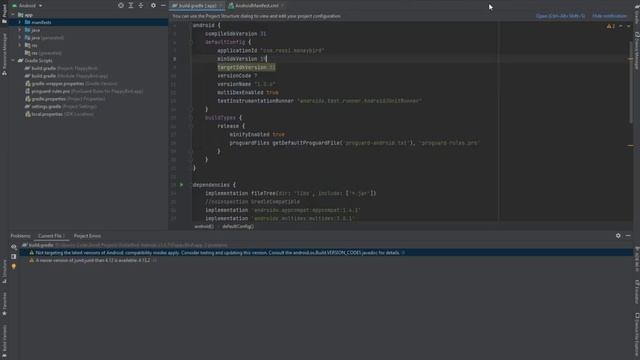Open the Device Manager side tab
This screenshot has height=360, width=640.
[637, 50]
